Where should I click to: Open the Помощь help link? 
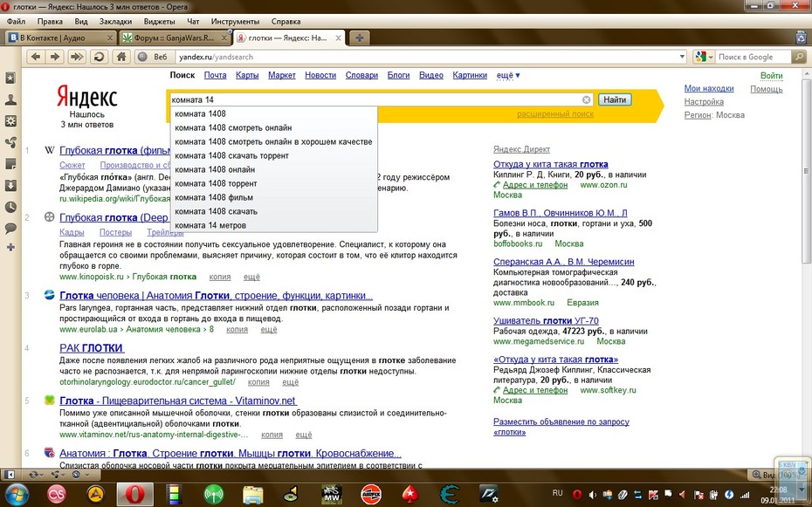click(767, 90)
